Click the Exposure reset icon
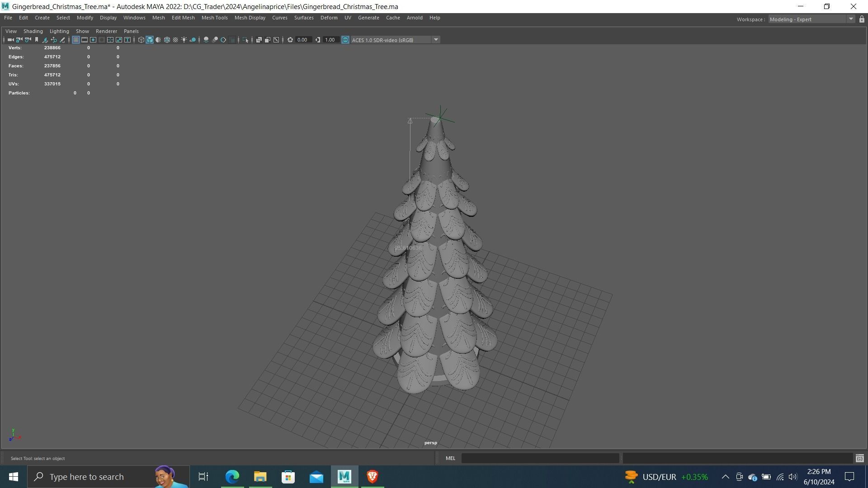868x488 pixels. pyautogui.click(x=290, y=40)
